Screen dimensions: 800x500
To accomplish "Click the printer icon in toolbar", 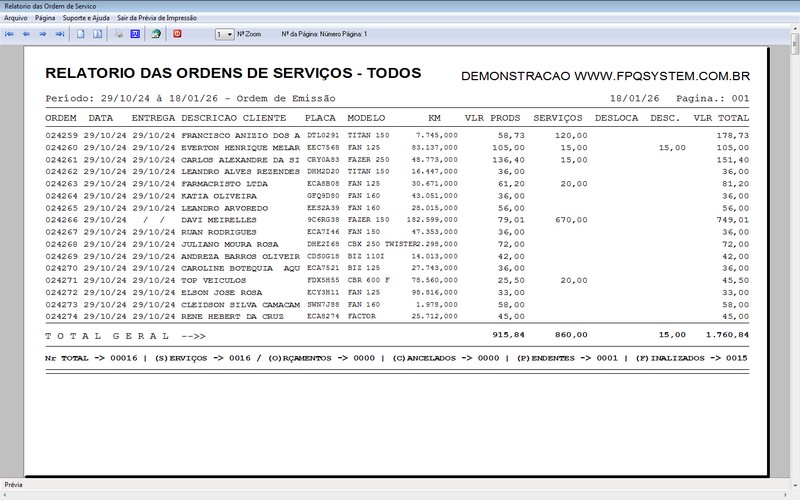I will click(x=119, y=34).
